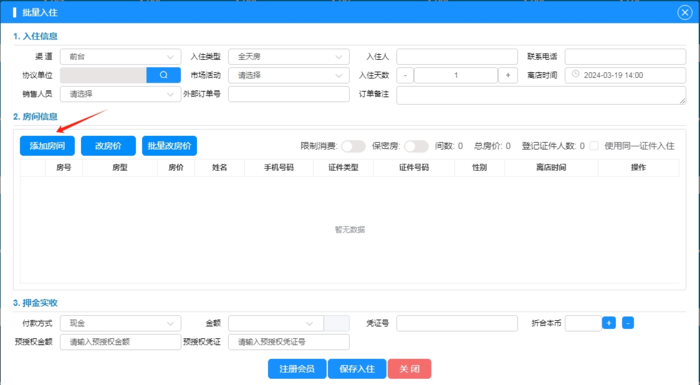Click the 登记证件人数: 0 summary text
Image resolution: width=700 pixels, height=385 pixels.
[x=553, y=146]
